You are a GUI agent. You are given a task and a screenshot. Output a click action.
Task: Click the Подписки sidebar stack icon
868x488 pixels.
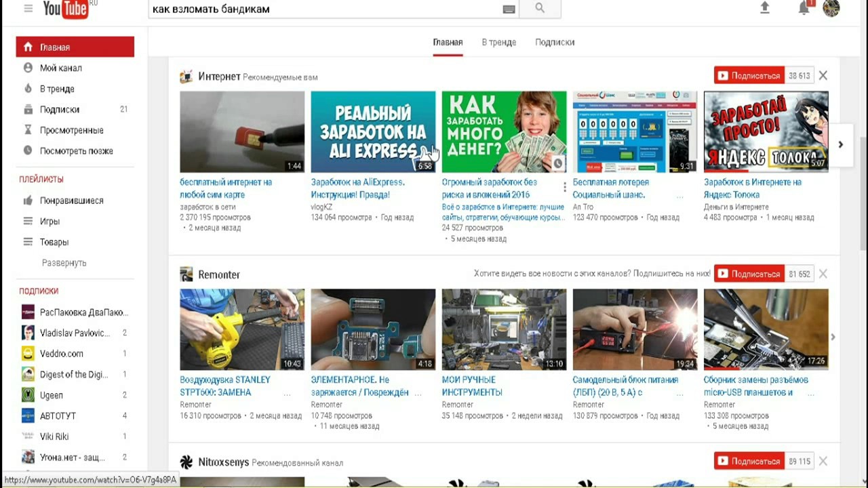[28, 109]
